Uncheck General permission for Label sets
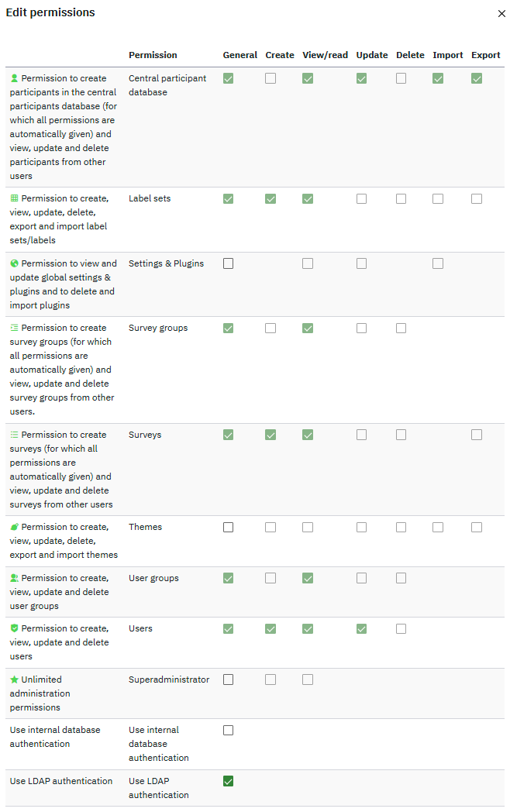 click(x=228, y=198)
